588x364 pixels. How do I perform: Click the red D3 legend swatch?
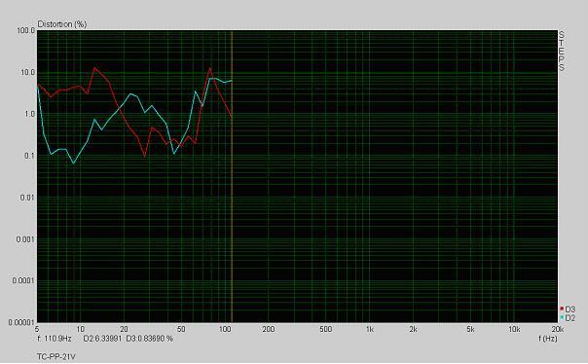pos(562,309)
